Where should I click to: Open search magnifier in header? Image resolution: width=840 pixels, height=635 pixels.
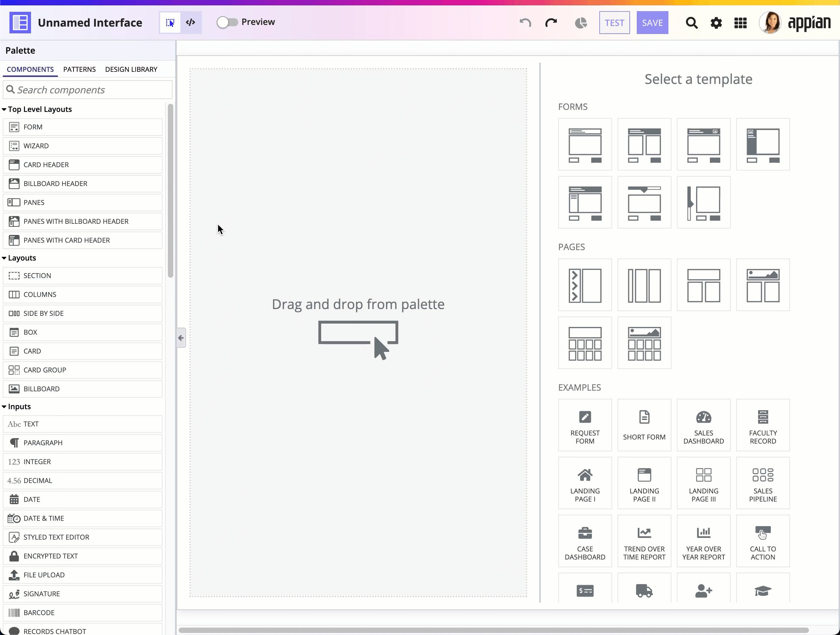pyautogui.click(x=692, y=23)
